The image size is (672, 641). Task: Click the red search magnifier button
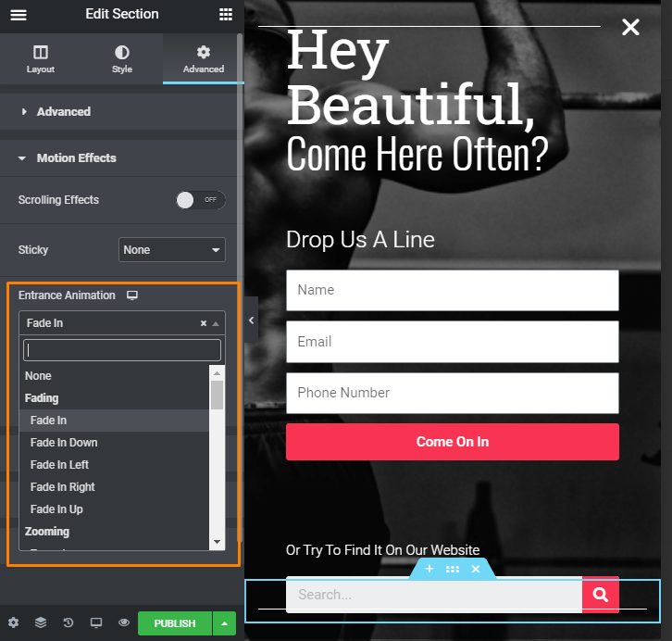[x=601, y=595]
